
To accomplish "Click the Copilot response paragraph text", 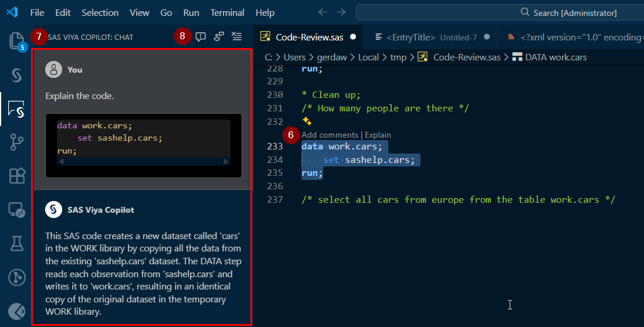I will coord(143,274).
